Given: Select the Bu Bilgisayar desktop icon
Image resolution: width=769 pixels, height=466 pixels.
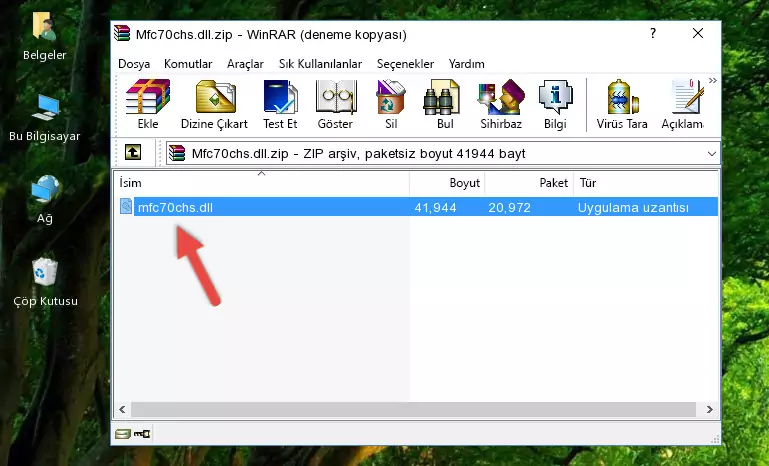Looking at the screenshot, I should point(44,118).
